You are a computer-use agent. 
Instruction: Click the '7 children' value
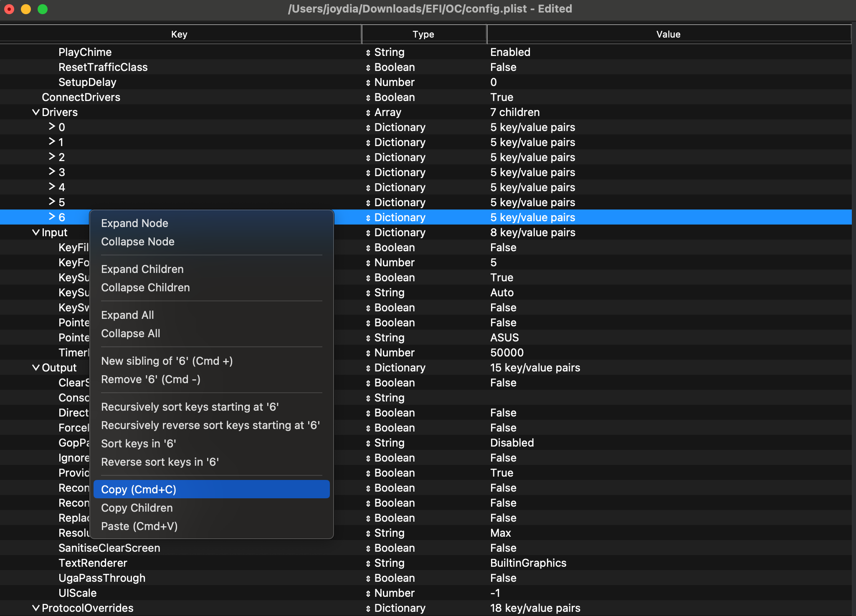(515, 112)
